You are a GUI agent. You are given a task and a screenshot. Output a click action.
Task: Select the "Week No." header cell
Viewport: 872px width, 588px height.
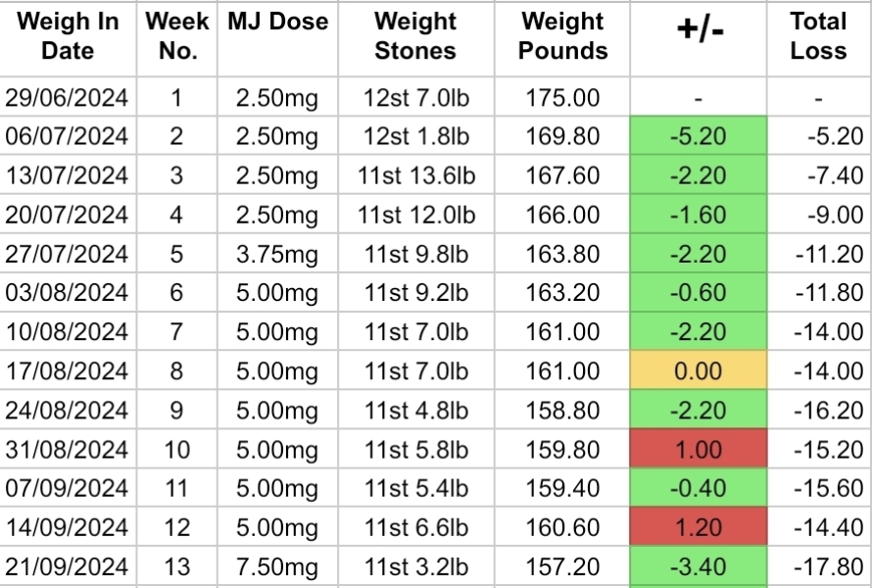tap(177, 36)
